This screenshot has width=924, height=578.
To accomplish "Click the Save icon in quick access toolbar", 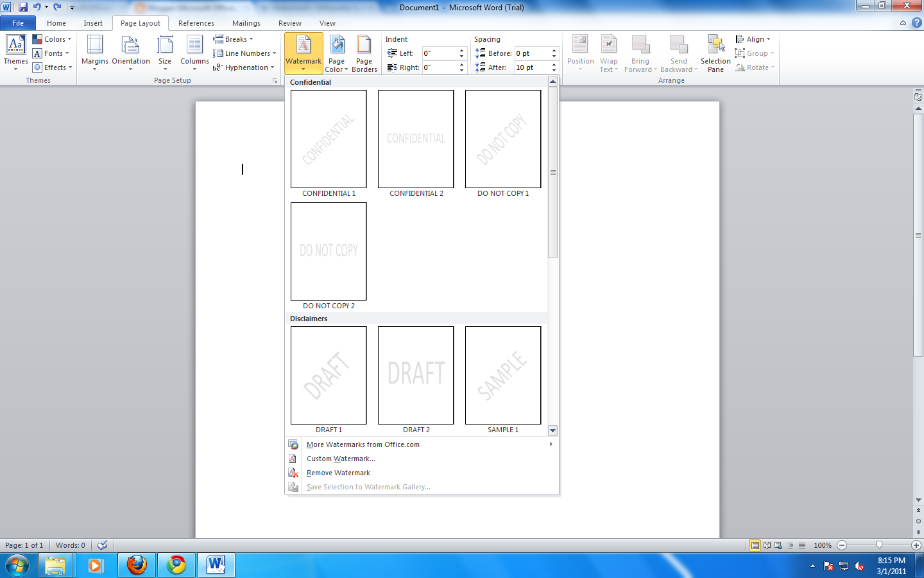I will point(23,7).
